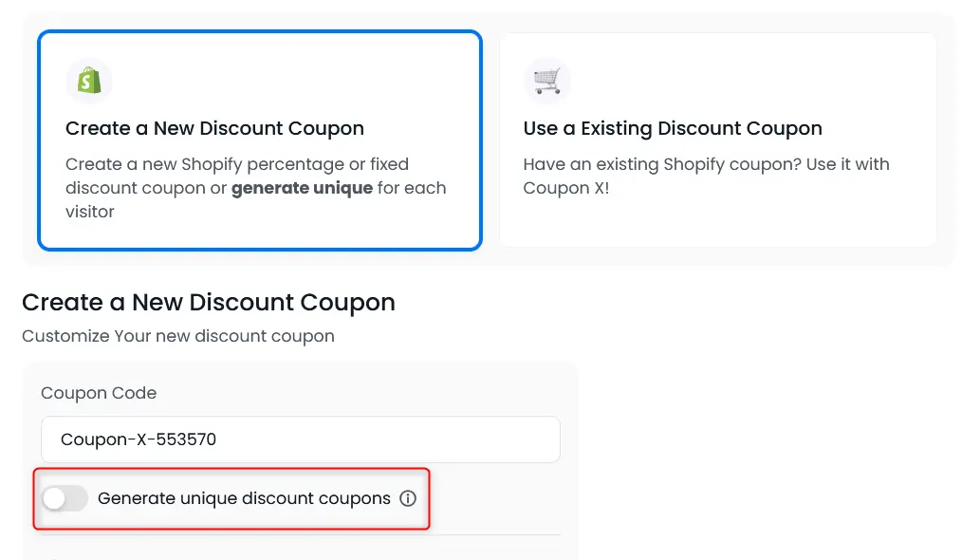Image resolution: width=980 pixels, height=560 pixels.
Task: Click the "Generate unique discount coupons" label text
Action: (x=244, y=498)
